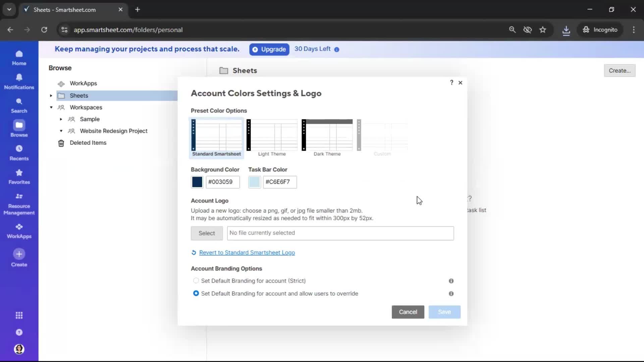Open Deleted Items in the Browse panel

(x=89, y=142)
